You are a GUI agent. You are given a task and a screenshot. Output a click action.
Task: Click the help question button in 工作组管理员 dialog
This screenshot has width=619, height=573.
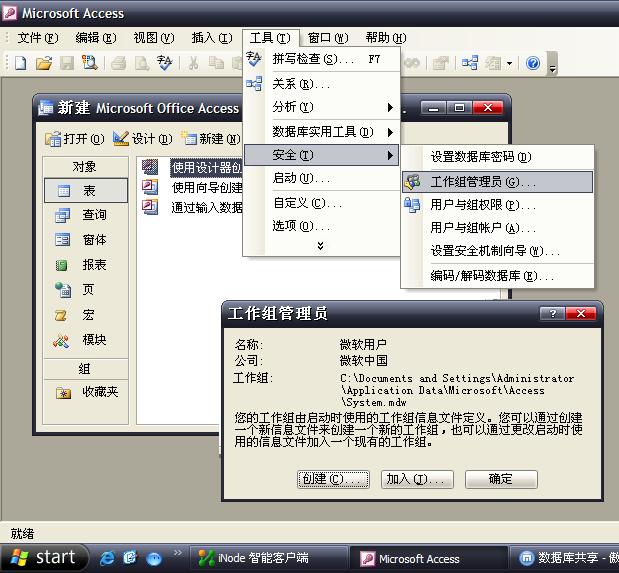point(552,314)
